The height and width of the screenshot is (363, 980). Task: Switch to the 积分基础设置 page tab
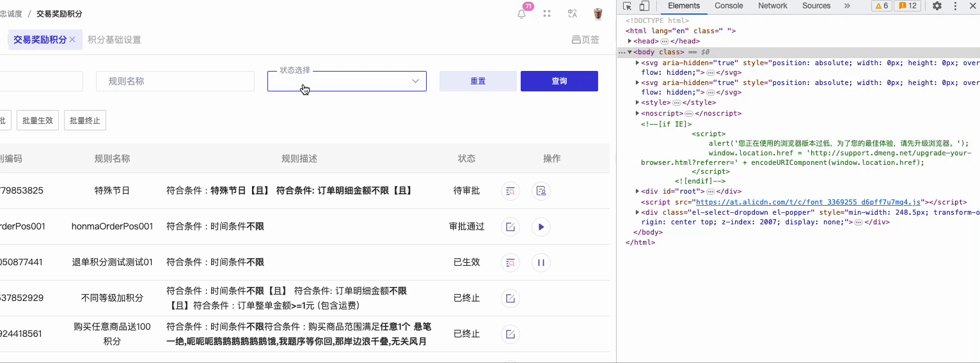114,40
